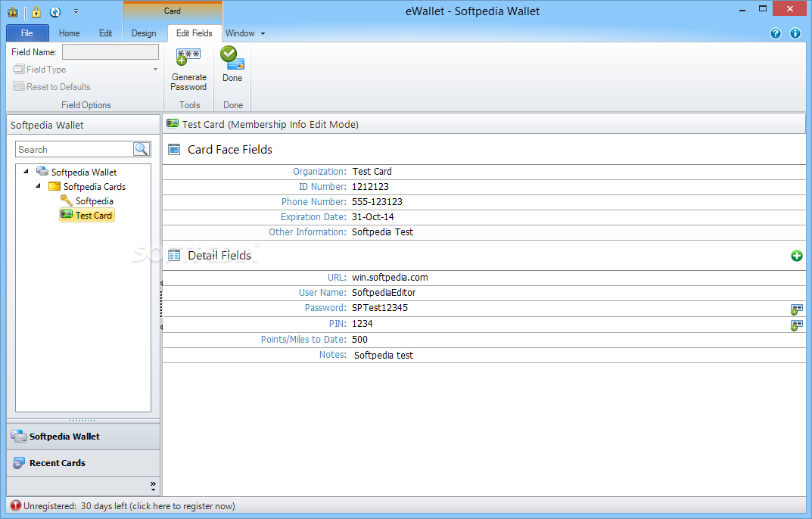Screen dimensions: 812x519
Task: Click the Recent Cards navigation button
Action: (x=83, y=463)
